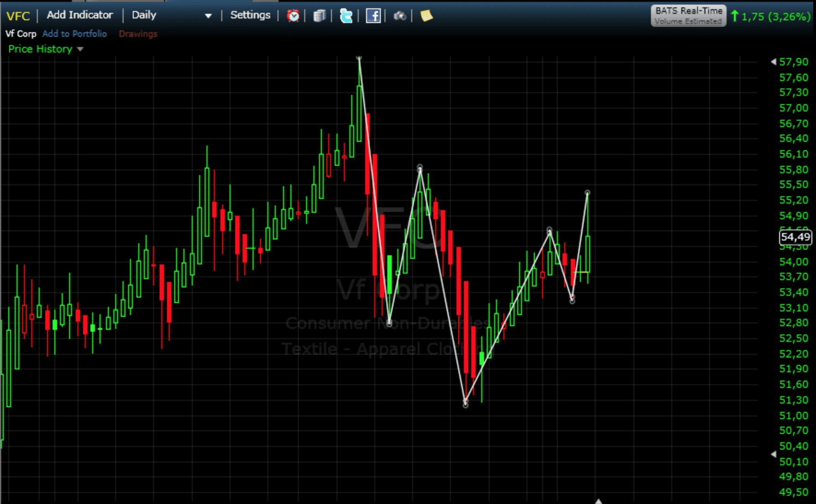Open the yellow sticky note icon
This screenshot has height=504, width=816.
click(426, 16)
